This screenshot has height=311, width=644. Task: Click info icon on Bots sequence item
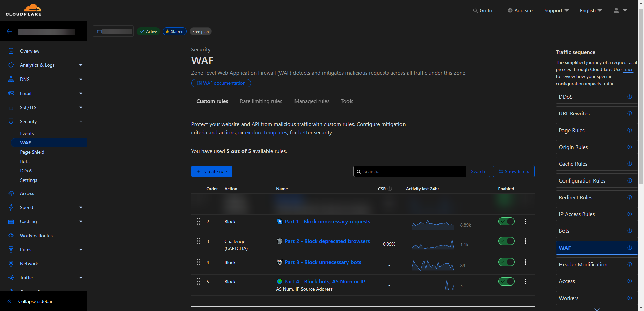pos(630,231)
